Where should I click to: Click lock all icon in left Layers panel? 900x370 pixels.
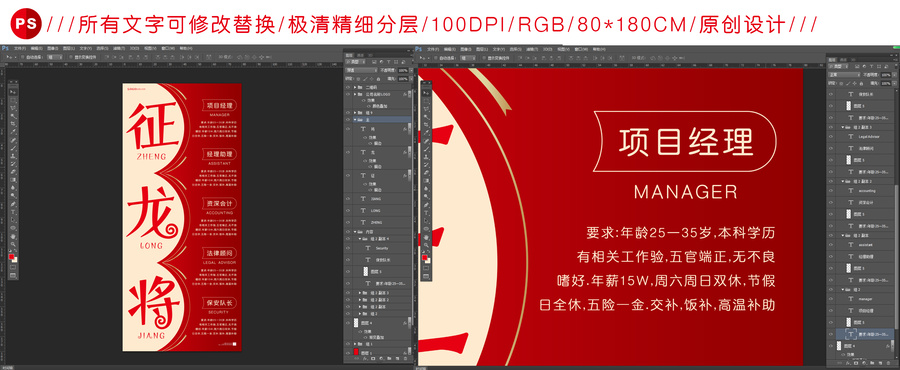(378, 79)
